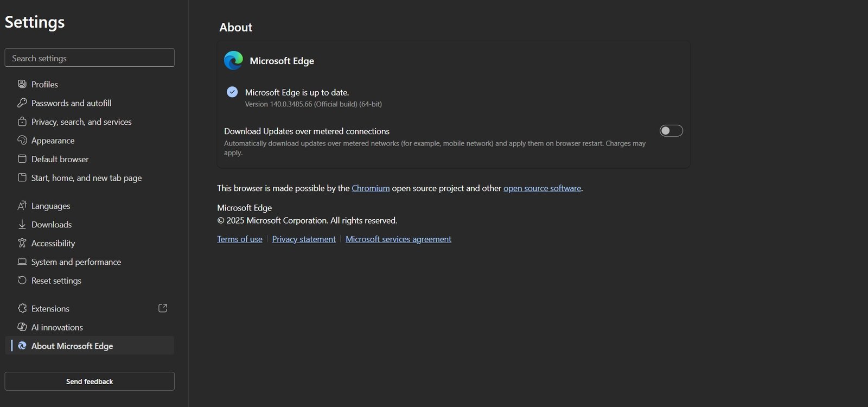Click the Default browser window icon
Screen dimensions: 868x407
pyautogui.click(x=22, y=159)
